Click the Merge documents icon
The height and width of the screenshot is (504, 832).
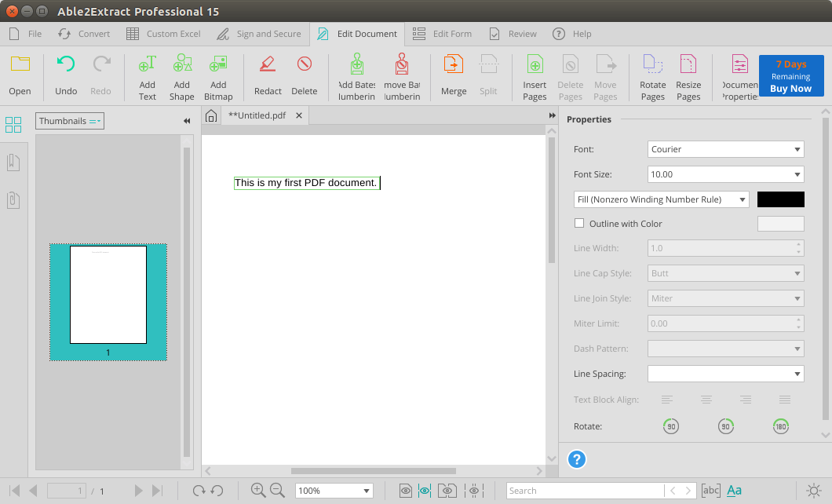(453, 65)
